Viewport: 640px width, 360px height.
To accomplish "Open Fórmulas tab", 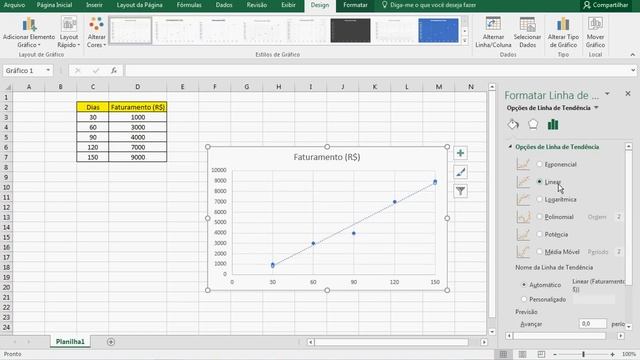I will (189, 5).
